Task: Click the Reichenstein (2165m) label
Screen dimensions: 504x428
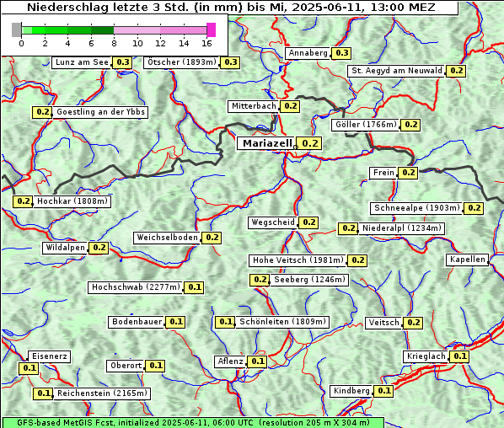Action: tap(102, 393)
